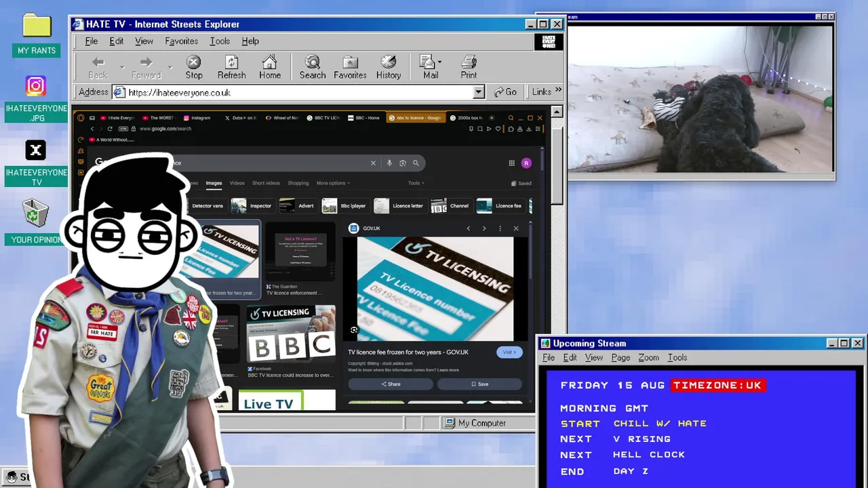Open the View menu in Streets Explorer

[144, 41]
